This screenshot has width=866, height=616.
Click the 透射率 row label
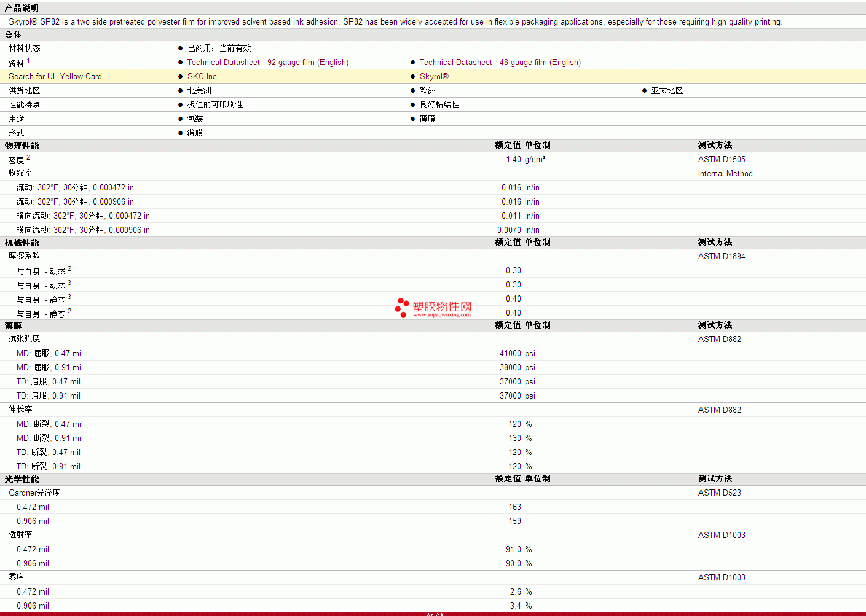pyautogui.click(x=20, y=535)
